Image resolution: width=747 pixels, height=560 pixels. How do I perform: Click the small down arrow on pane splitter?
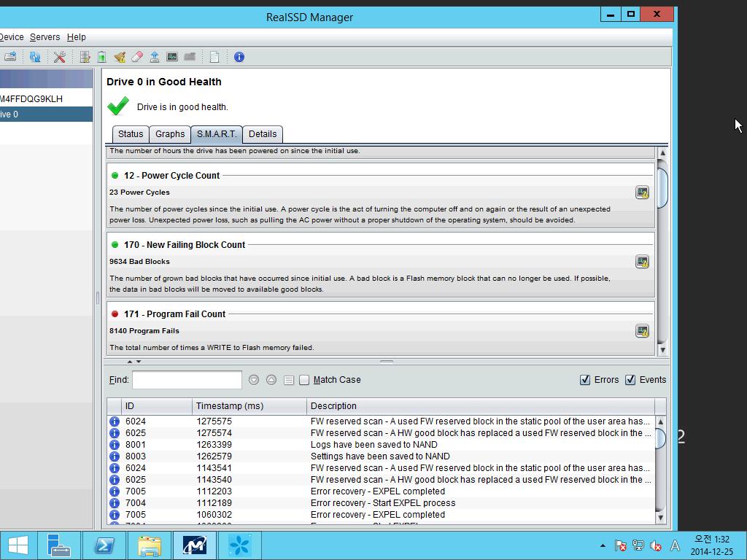139,362
